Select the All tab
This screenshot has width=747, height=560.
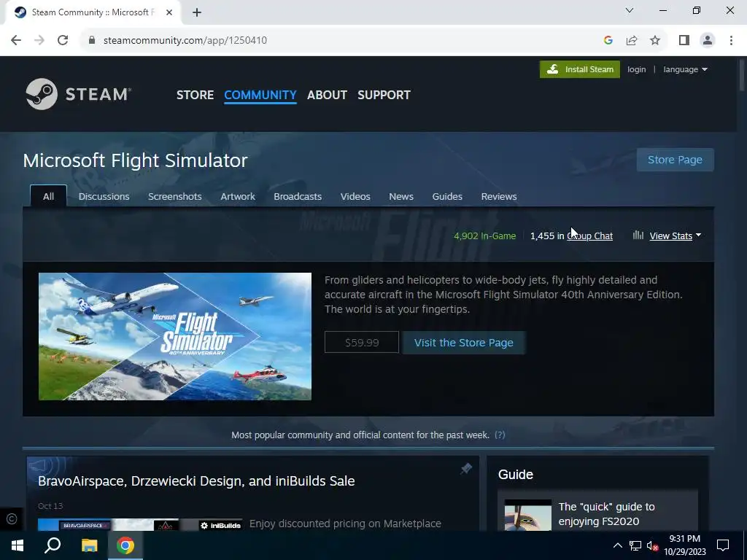48,196
